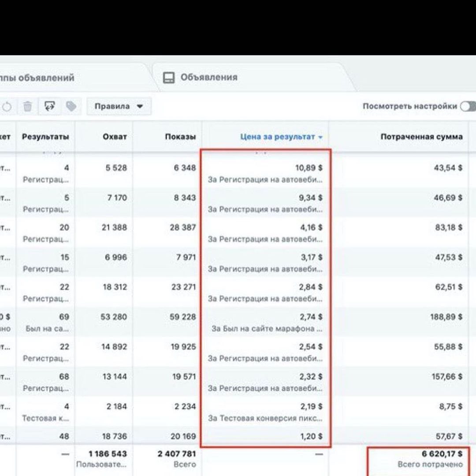This screenshot has height=476, width=476.
Task: Click spent amount 188,89 $
Action: (446, 317)
